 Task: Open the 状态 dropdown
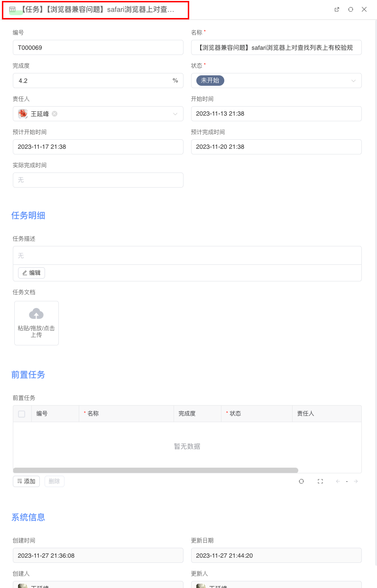pos(276,81)
